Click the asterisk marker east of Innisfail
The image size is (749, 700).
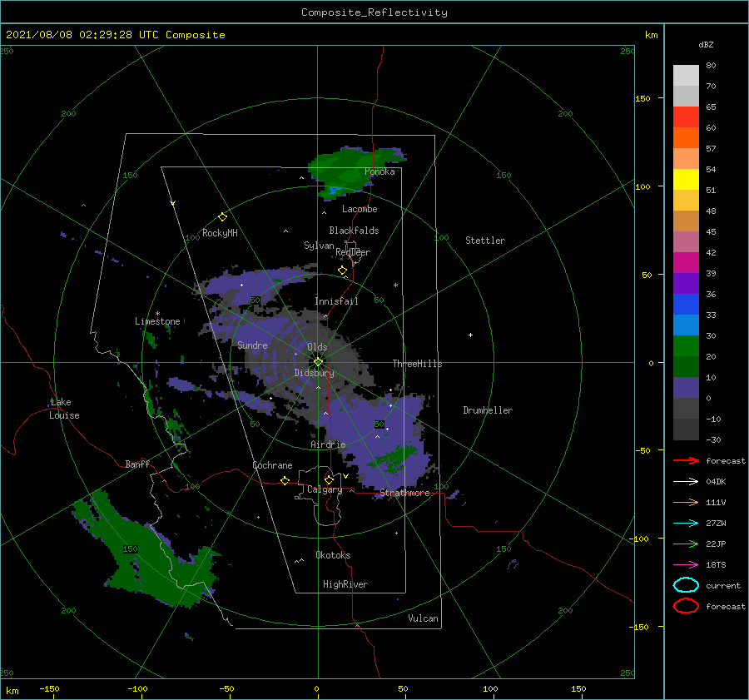pos(395,285)
